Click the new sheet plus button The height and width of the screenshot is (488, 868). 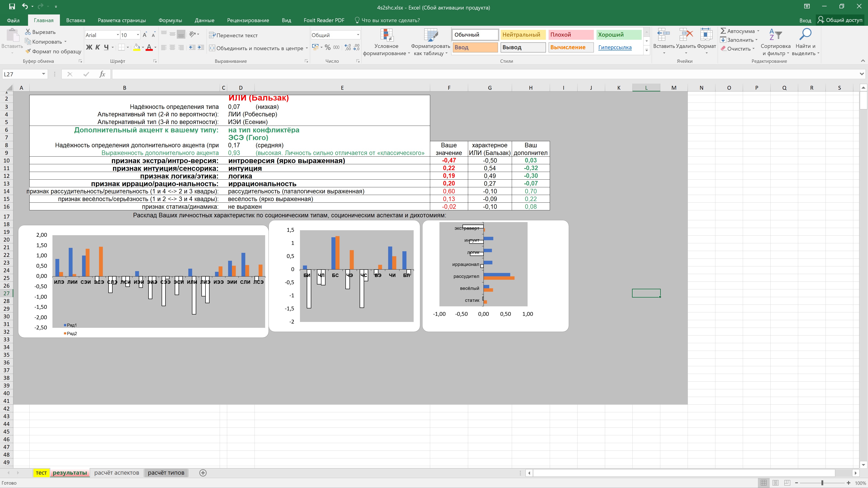203,472
